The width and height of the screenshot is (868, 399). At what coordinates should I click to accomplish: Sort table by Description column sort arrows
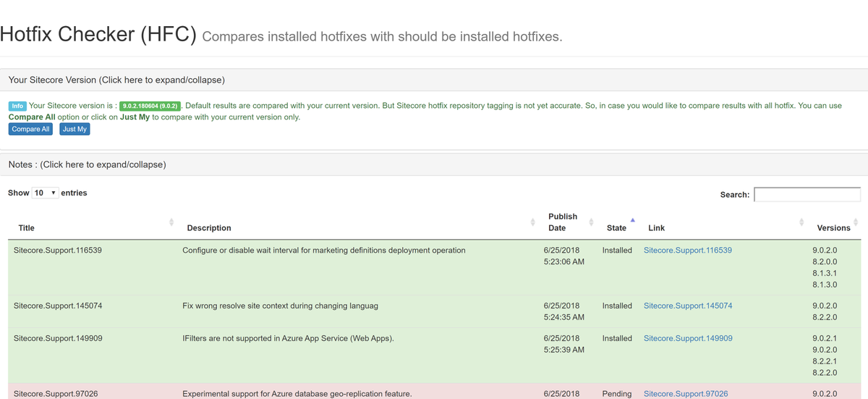point(532,222)
